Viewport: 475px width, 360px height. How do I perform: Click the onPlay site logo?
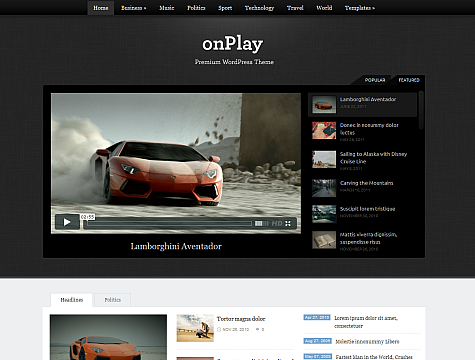[233, 44]
